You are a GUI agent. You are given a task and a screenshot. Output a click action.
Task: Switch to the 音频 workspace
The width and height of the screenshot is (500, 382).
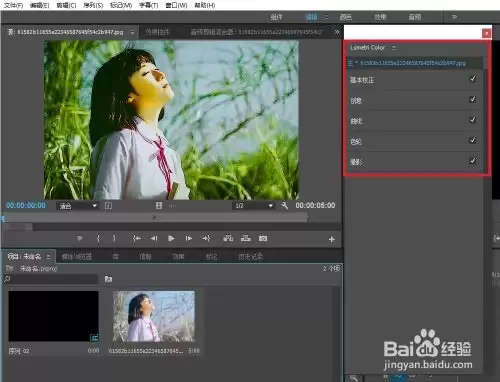tap(415, 17)
